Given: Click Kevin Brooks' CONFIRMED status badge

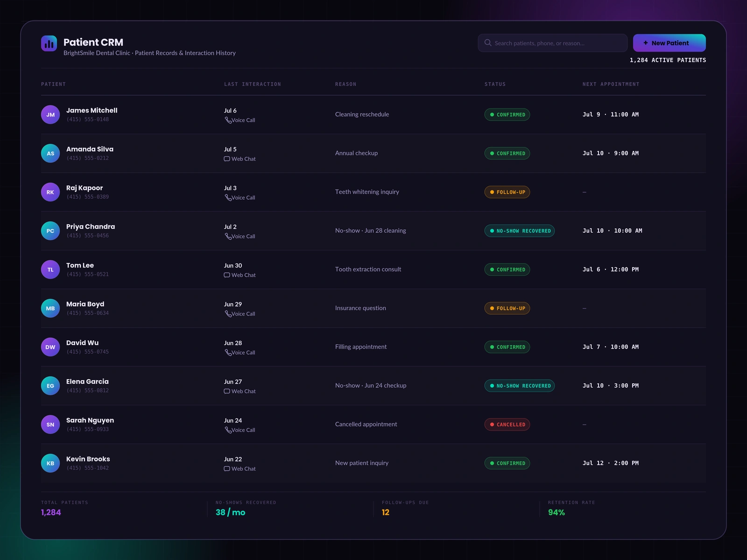Looking at the screenshot, I should pos(507,463).
